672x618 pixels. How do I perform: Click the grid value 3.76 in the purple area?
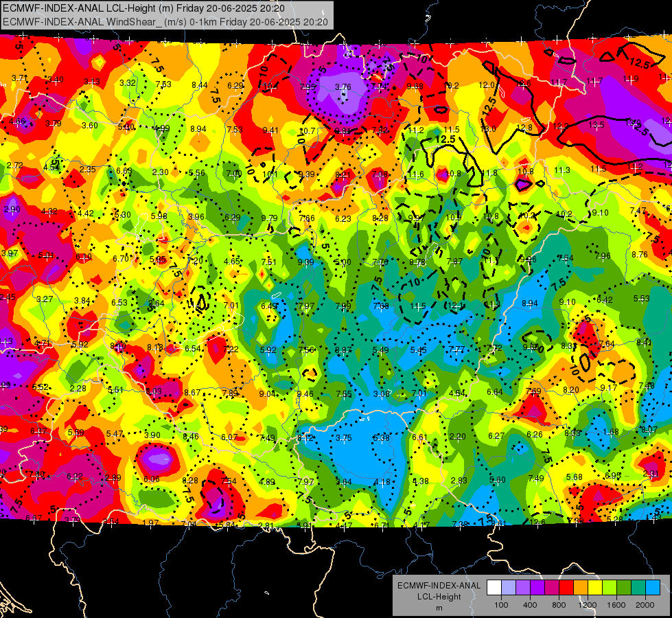pos(343,87)
